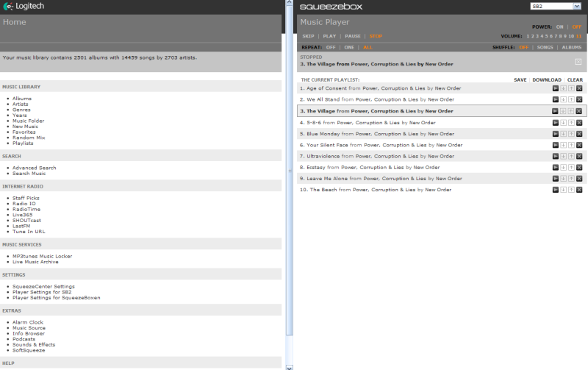Turn player power ON
Viewport: 588px width, 370px height.
[x=559, y=27]
